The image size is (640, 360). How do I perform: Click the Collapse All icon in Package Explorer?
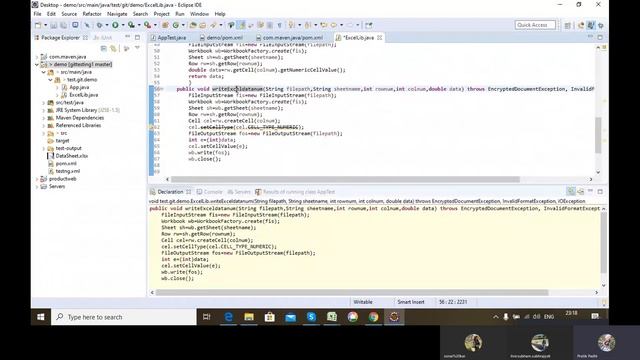click(x=104, y=49)
